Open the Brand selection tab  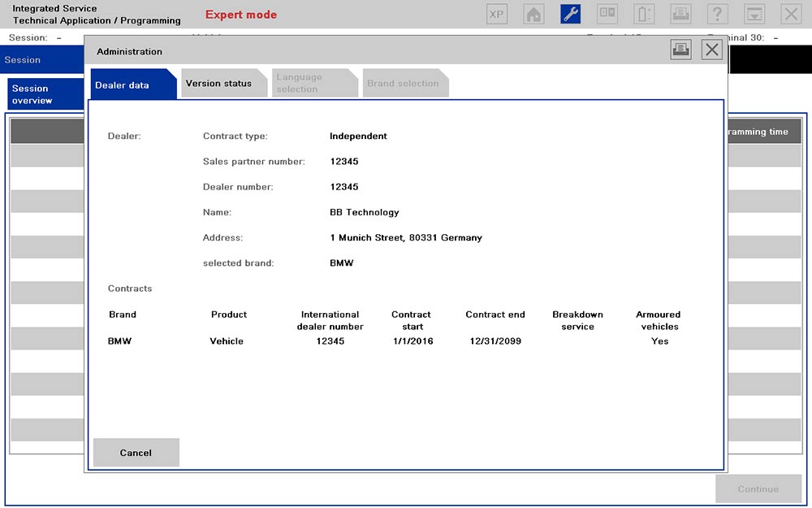pyautogui.click(x=405, y=83)
